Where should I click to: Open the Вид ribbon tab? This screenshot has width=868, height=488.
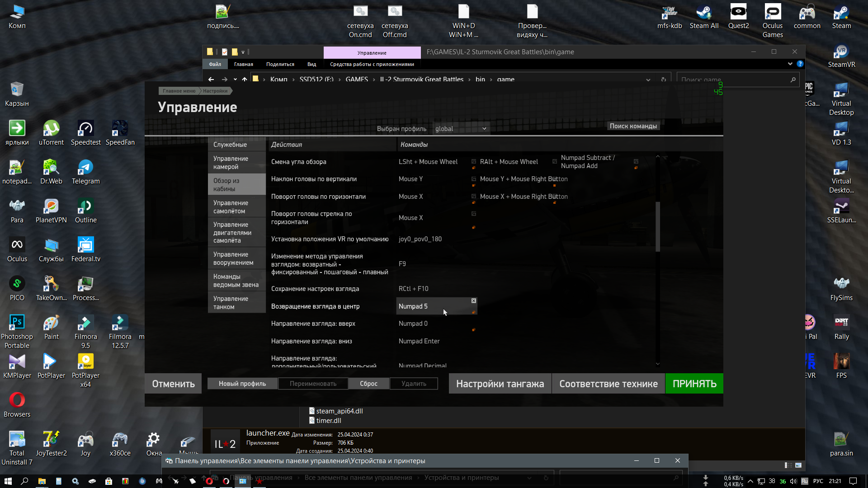(311, 64)
